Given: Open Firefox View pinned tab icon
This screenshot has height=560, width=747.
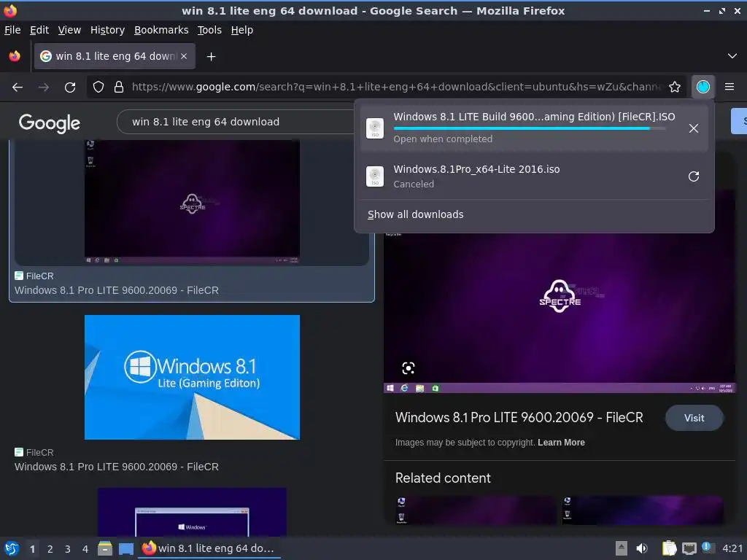Looking at the screenshot, I should point(15,56).
